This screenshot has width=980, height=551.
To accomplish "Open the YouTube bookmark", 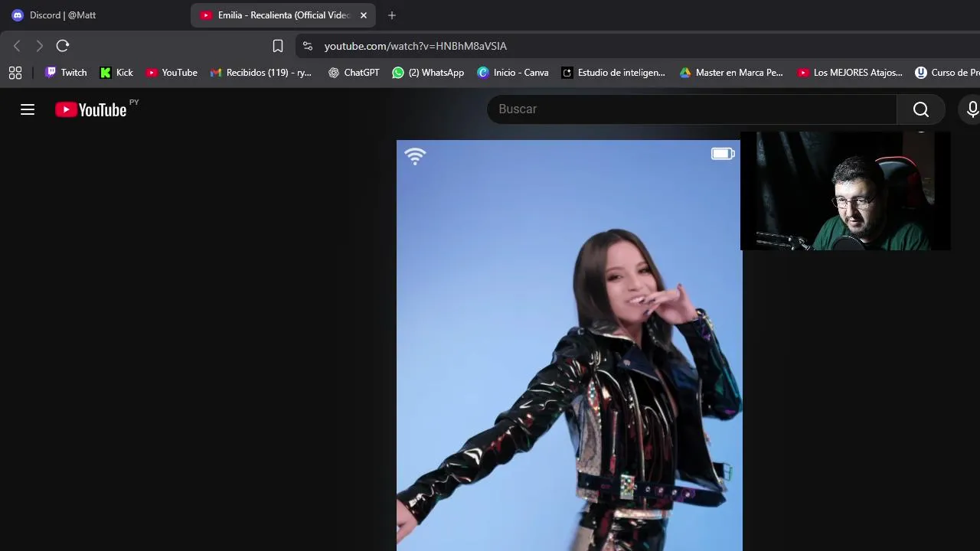I will (171, 73).
